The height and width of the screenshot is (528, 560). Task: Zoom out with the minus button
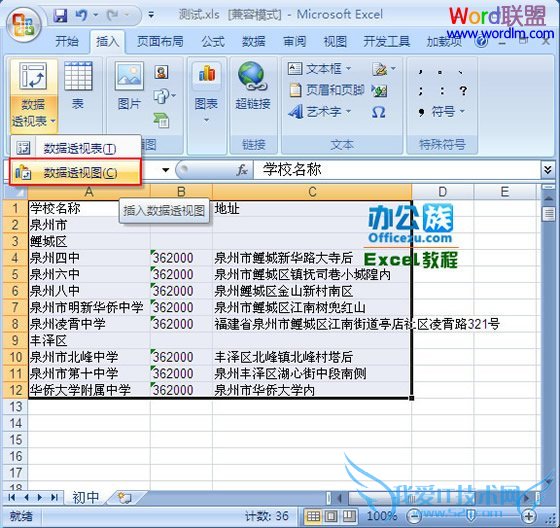[414, 516]
